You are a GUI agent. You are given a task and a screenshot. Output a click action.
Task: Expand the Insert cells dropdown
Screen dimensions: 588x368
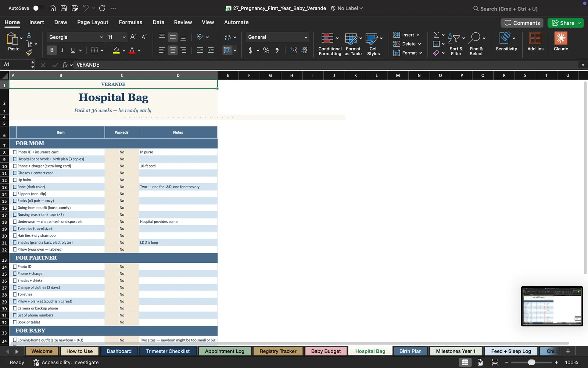tap(418, 35)
